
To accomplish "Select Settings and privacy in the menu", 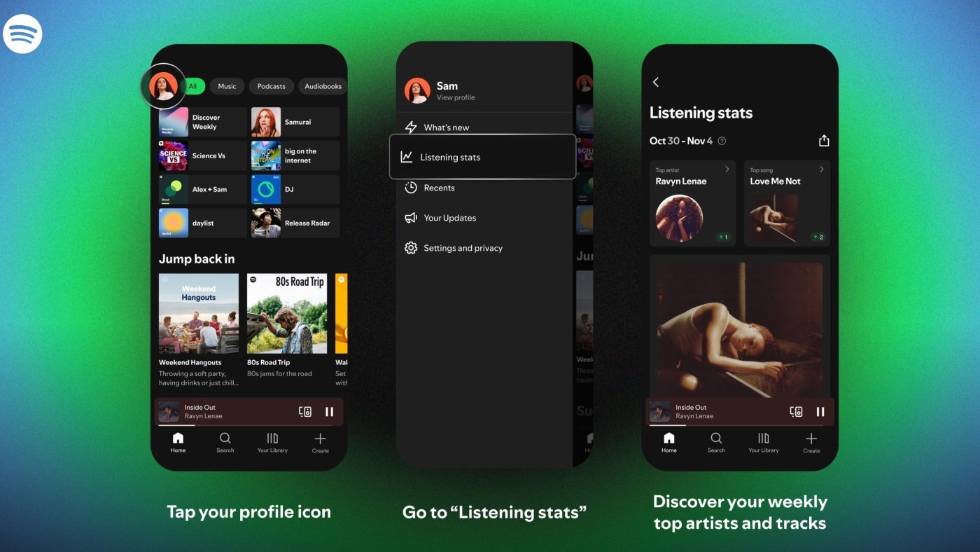I will [463, 248].
